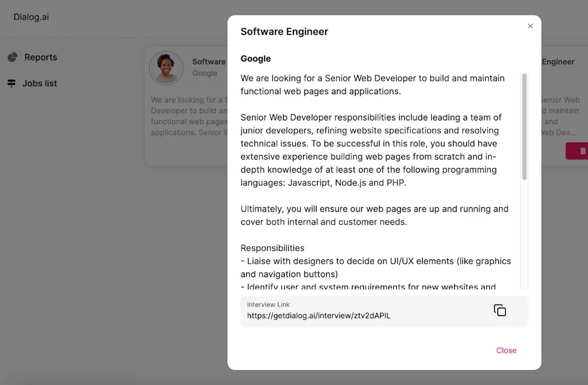Click the Dialog.ai logo
Image resolution: width=588 pixels, height=385 pixels.
pos(32,17)
